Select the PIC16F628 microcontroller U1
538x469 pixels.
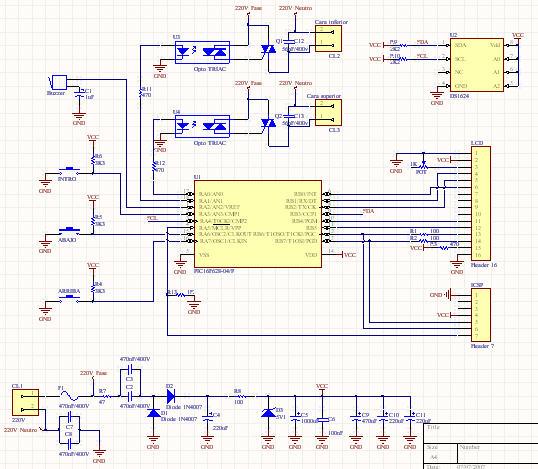(258, 224)
